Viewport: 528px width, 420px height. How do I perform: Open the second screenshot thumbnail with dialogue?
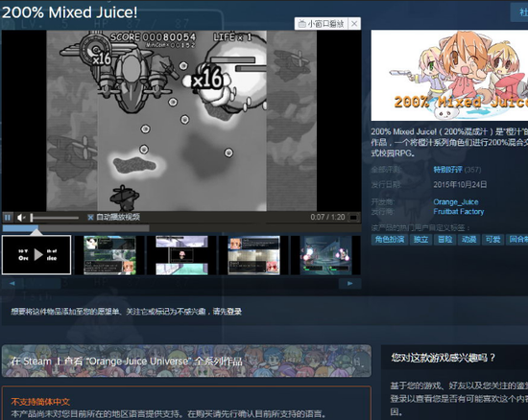point(109,255)
